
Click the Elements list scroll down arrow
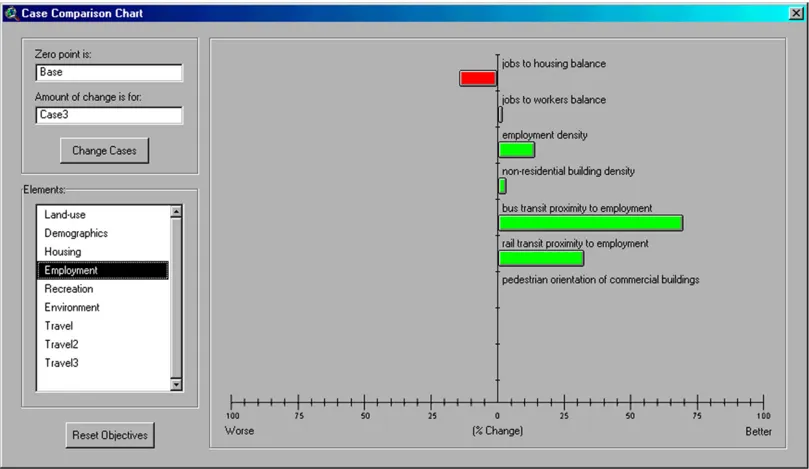tap(176, 384)
